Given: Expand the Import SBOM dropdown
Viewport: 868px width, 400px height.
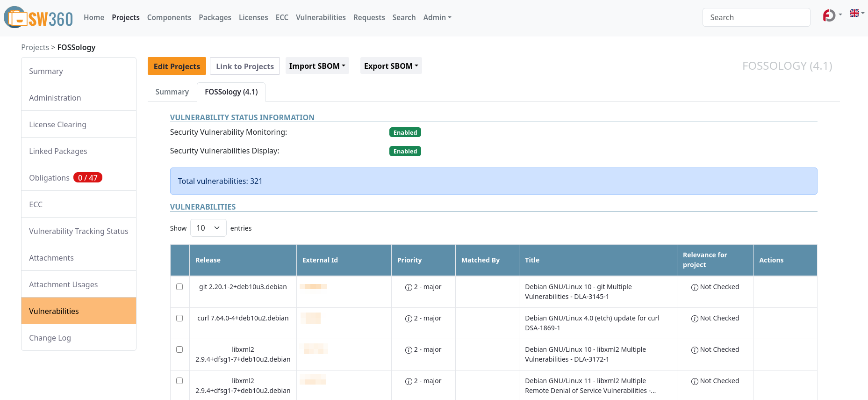Looking at the screenshot, I should tap(317, 66).
